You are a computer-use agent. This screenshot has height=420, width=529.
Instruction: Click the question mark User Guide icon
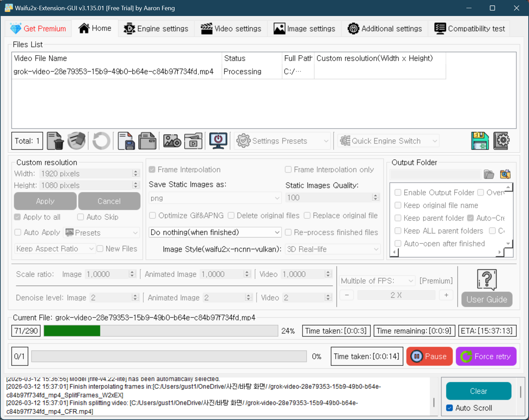point(487,280)
